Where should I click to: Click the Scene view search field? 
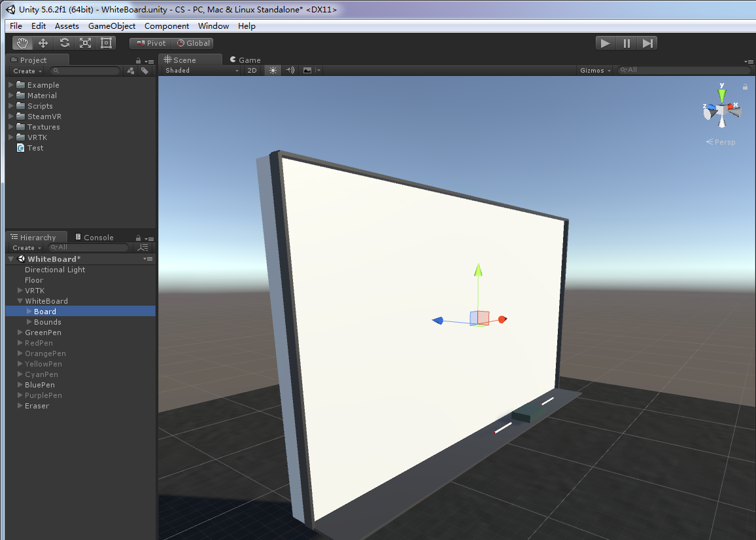pos(685,70)
